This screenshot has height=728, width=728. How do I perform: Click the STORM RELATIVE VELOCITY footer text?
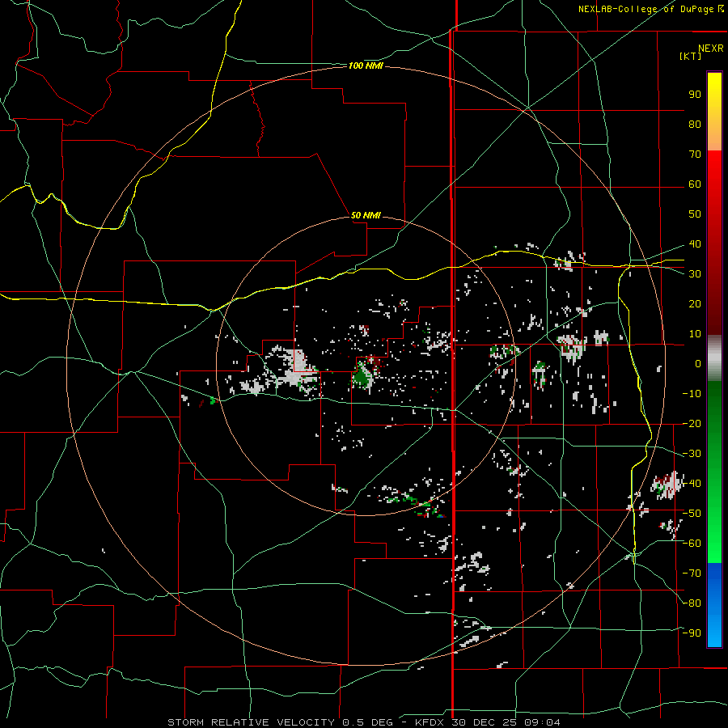[x=251, y=722]
